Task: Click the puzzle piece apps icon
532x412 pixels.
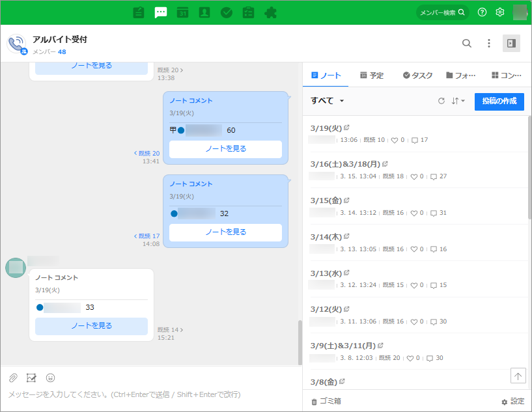Action: (x=270, y=12)
